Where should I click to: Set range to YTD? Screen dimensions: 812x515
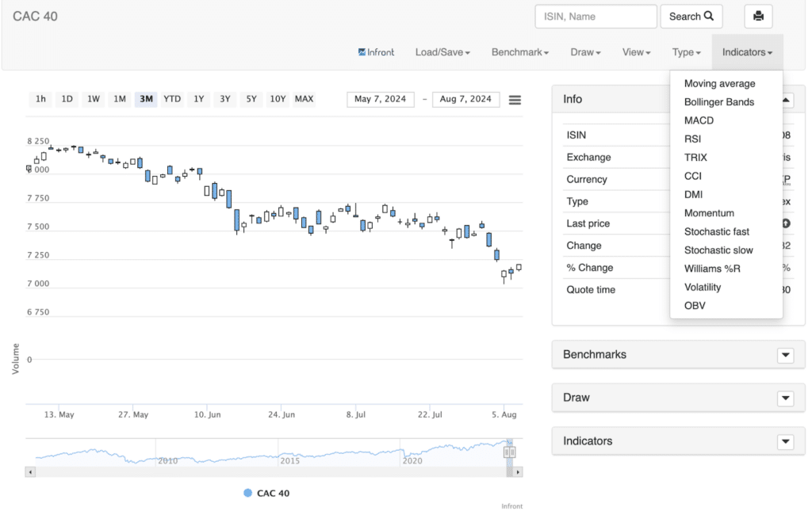coord(172,99)
